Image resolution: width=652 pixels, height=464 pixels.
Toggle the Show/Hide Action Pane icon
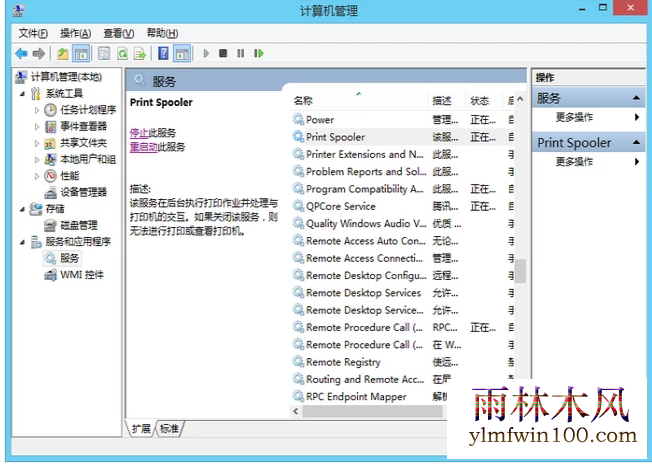click(x=182, y=53)
